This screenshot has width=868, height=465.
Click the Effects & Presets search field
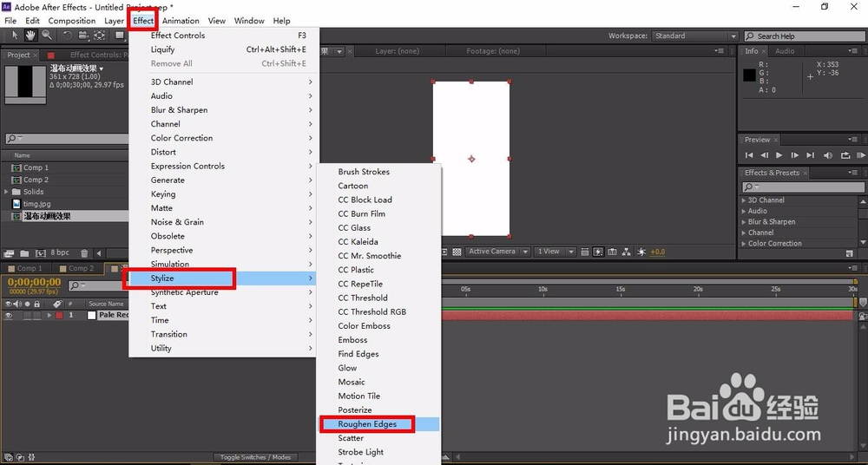point(801,187)
